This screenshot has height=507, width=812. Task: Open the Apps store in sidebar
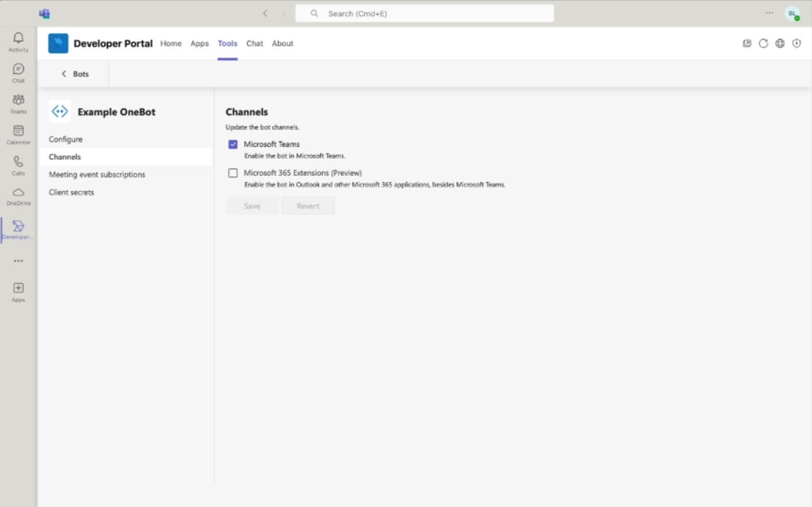coord(18,292)
